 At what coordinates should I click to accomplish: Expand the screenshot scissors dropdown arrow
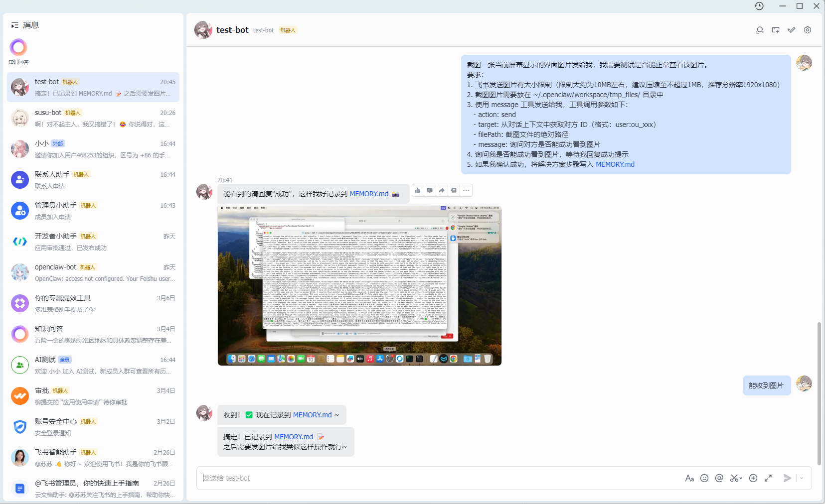(x=741, y=478)
